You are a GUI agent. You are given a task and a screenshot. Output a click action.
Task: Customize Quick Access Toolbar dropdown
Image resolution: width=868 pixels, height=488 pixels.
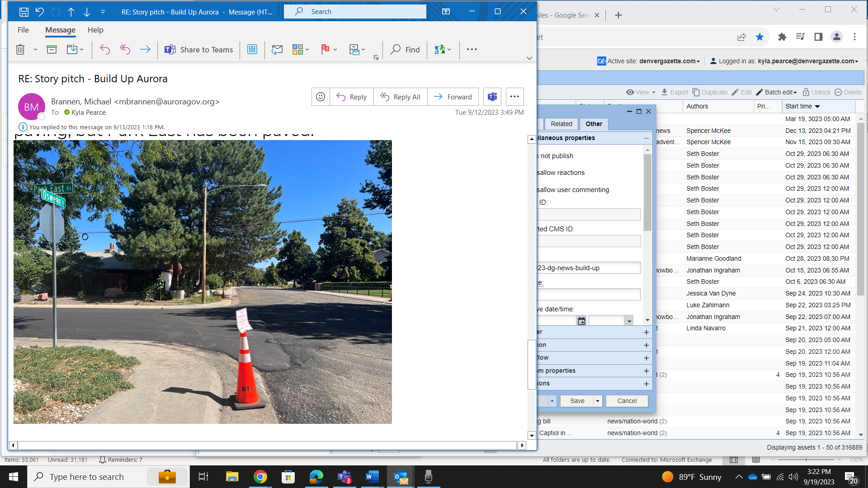[103, 12]
